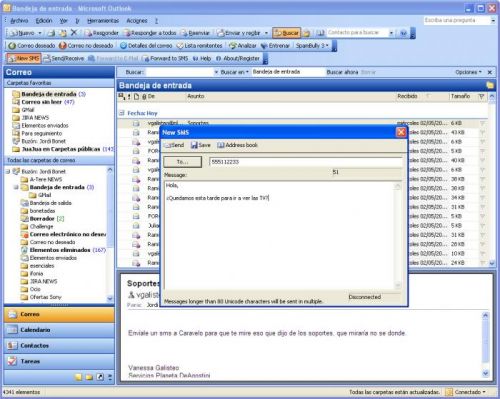The width and height of the screenshot is (500, 399).
Task: Switch to Contactos
Action: 59,346
